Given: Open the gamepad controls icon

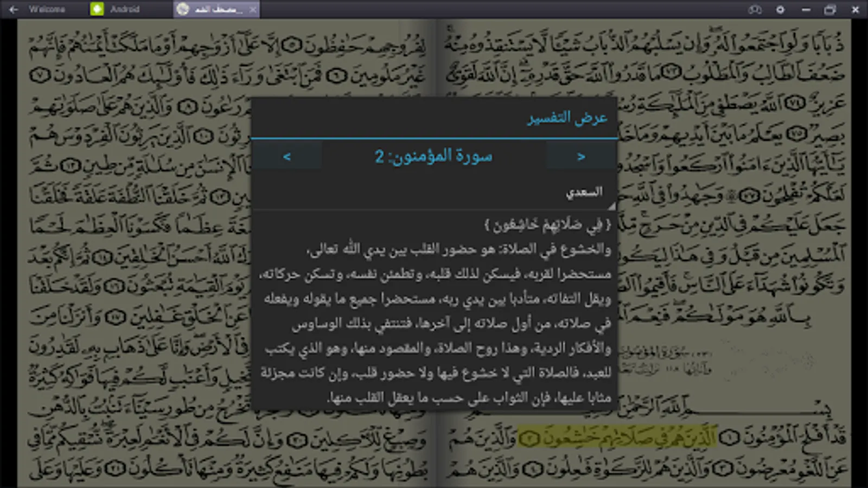Looking at the screenshot, I should tap(755, 9).
